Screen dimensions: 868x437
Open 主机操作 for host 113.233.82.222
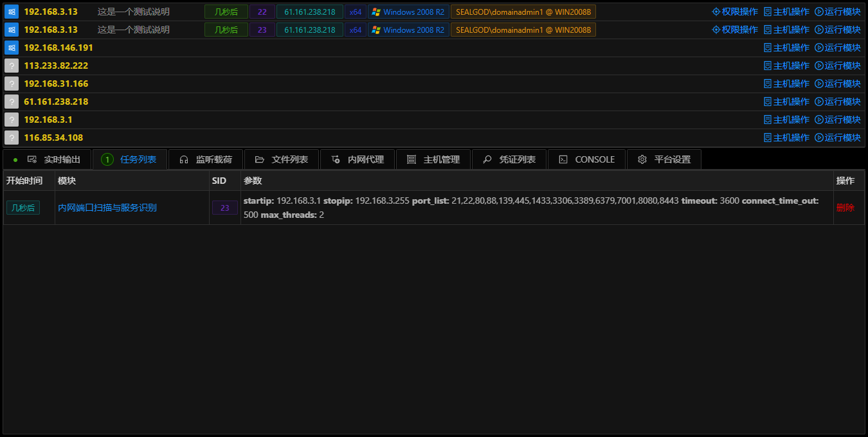point(786,66)
